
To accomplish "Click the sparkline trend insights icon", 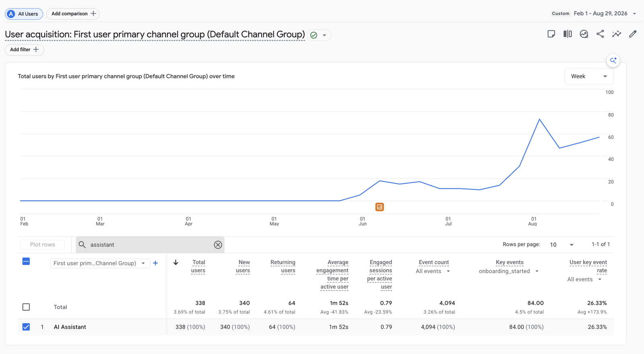I will pyautogui.click(x=617, y=34).
